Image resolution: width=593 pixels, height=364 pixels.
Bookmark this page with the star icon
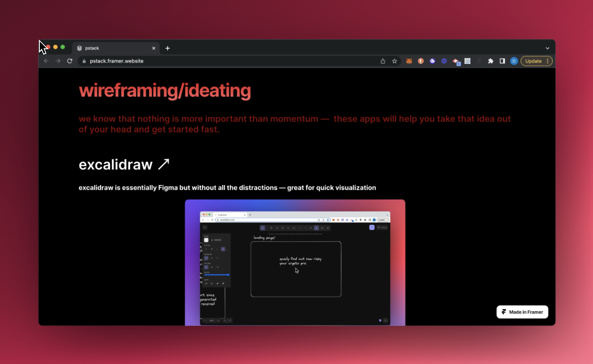click(394, 61)
